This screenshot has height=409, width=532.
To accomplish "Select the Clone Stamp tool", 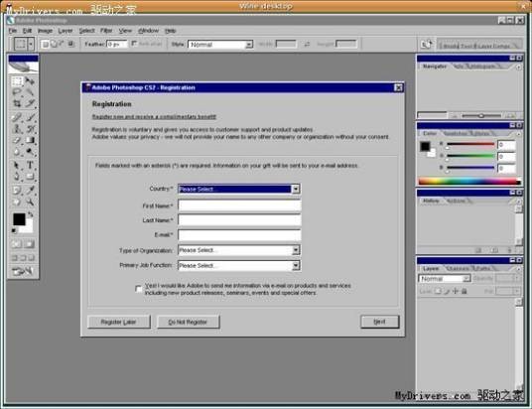I will [x=17, y=129].
